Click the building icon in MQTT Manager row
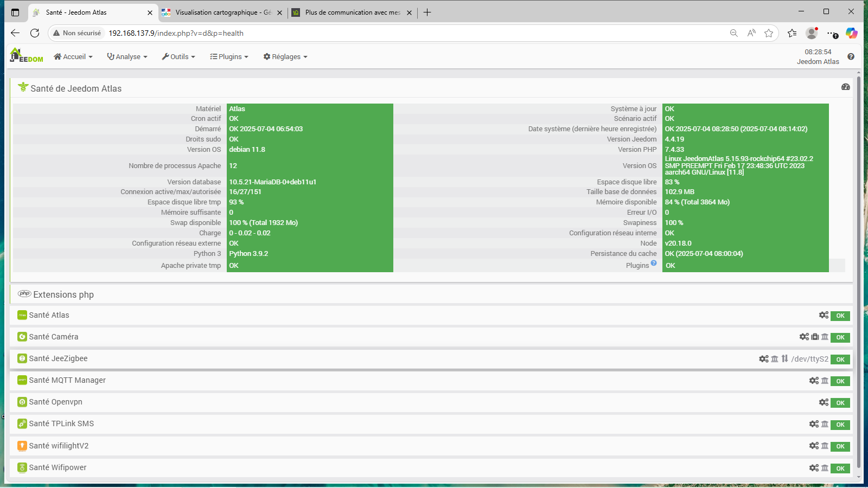868x488 pixels. (825, 381)
